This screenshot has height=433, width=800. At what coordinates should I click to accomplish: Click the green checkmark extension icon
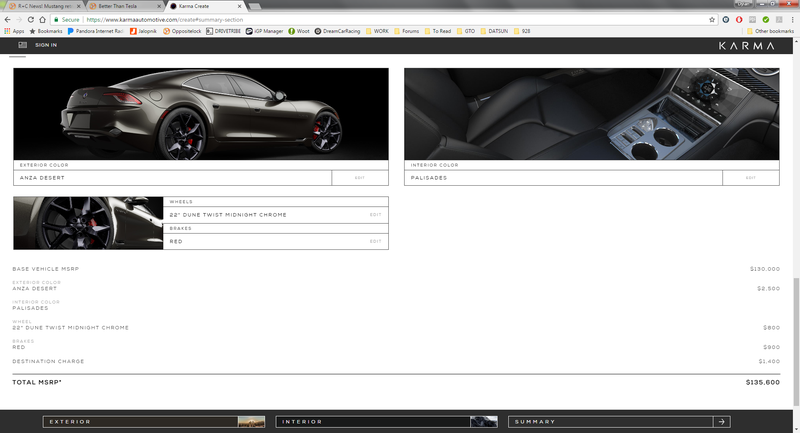tap(765, 19)
